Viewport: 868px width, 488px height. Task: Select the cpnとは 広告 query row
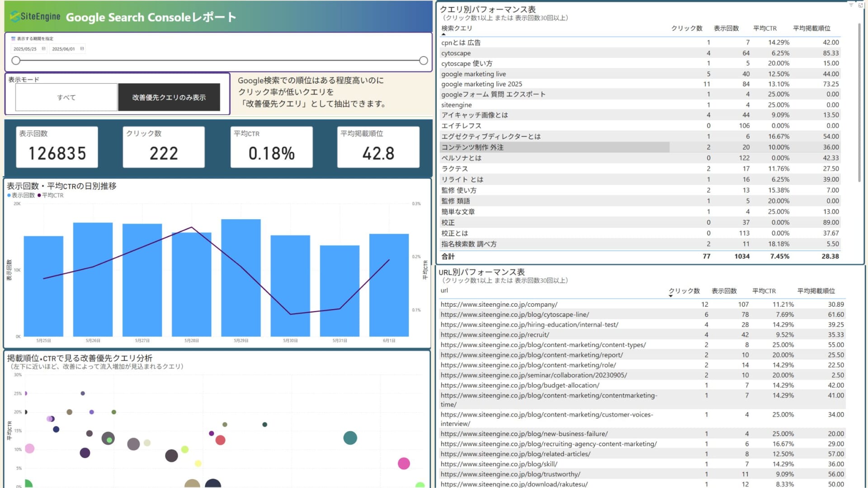[x=640, y=42]
